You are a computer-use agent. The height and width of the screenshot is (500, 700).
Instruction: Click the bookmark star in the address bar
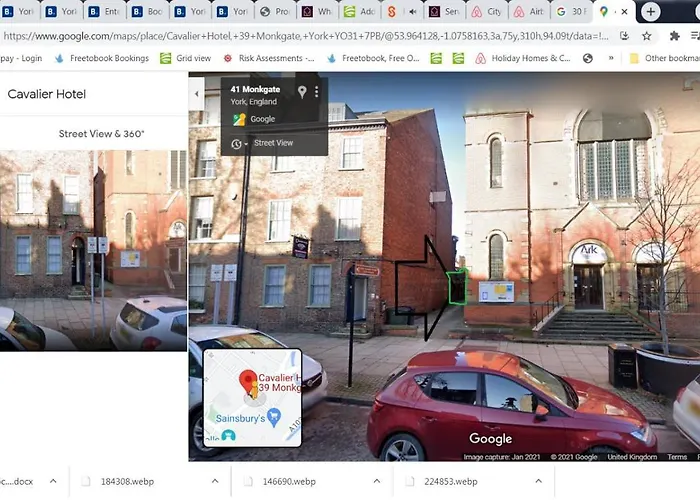point(647,35)
